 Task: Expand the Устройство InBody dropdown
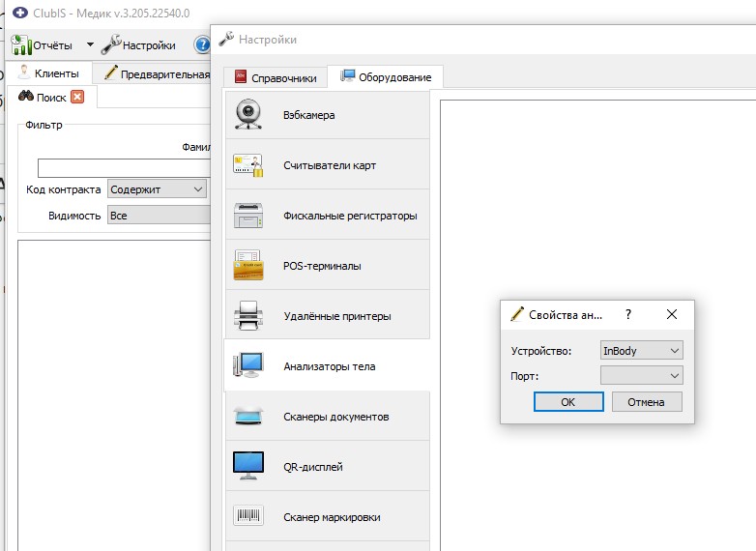[x=641, y=351]
